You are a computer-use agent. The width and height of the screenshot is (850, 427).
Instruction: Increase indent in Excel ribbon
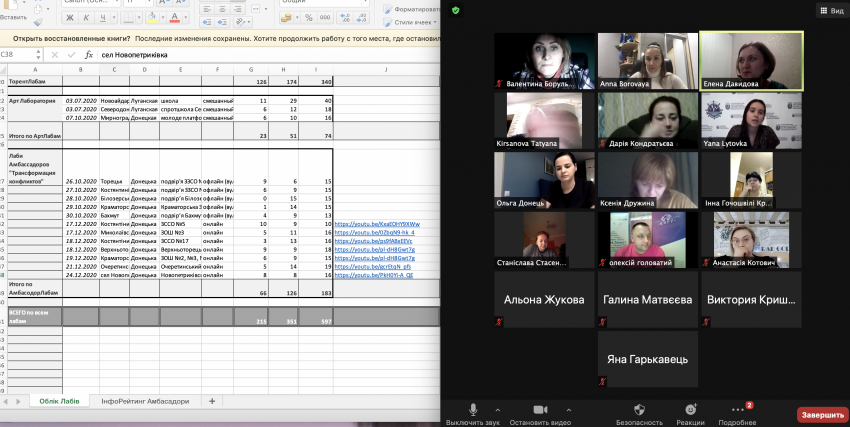(222, 22)
